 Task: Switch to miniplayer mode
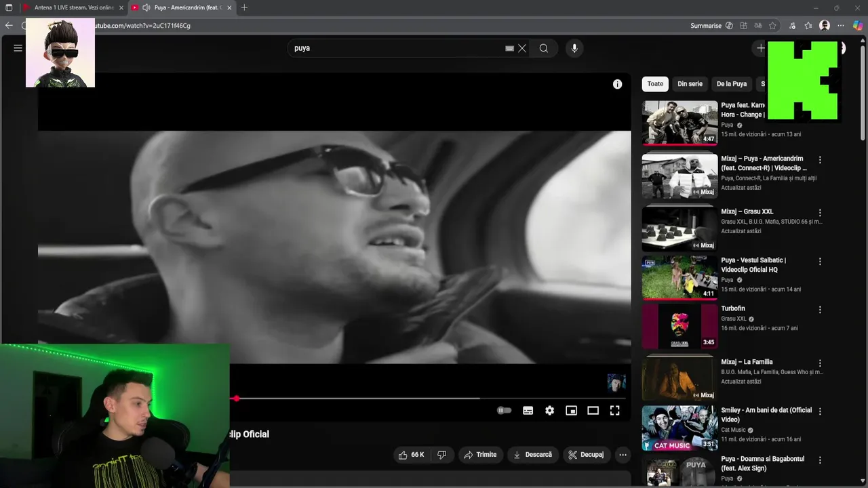coord(571,410)
